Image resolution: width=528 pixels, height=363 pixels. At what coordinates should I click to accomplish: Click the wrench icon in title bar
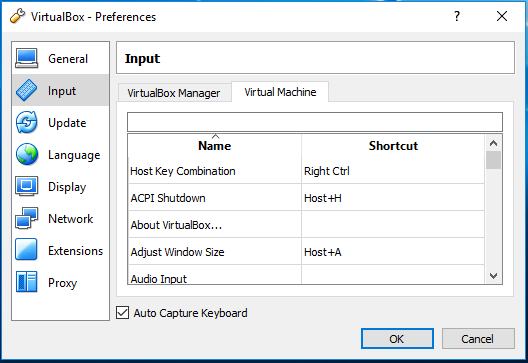tap(18, 16)
